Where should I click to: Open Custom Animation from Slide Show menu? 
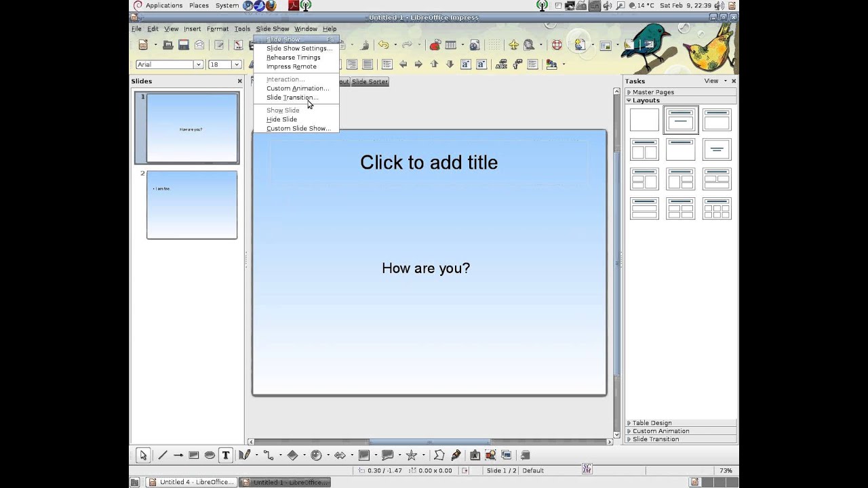[298, 89]
